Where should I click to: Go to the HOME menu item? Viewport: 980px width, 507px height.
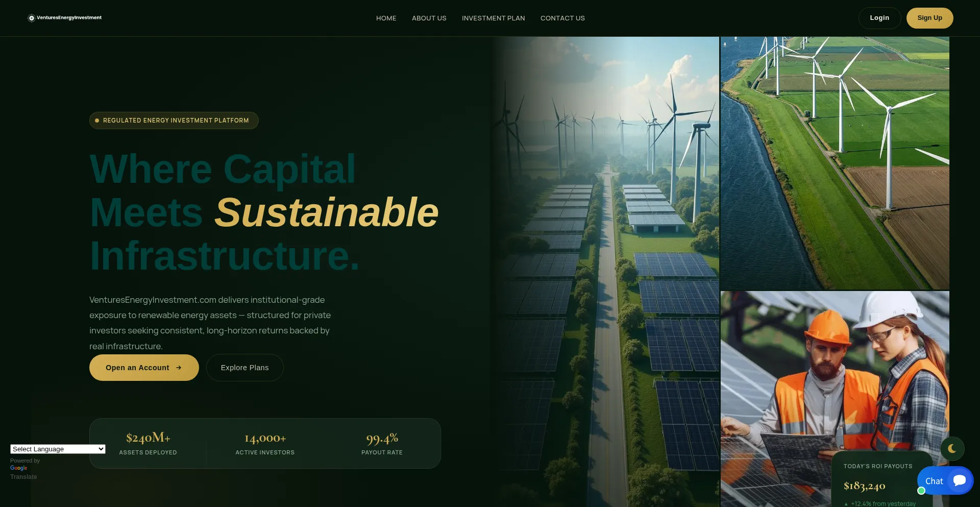[386, 18]
